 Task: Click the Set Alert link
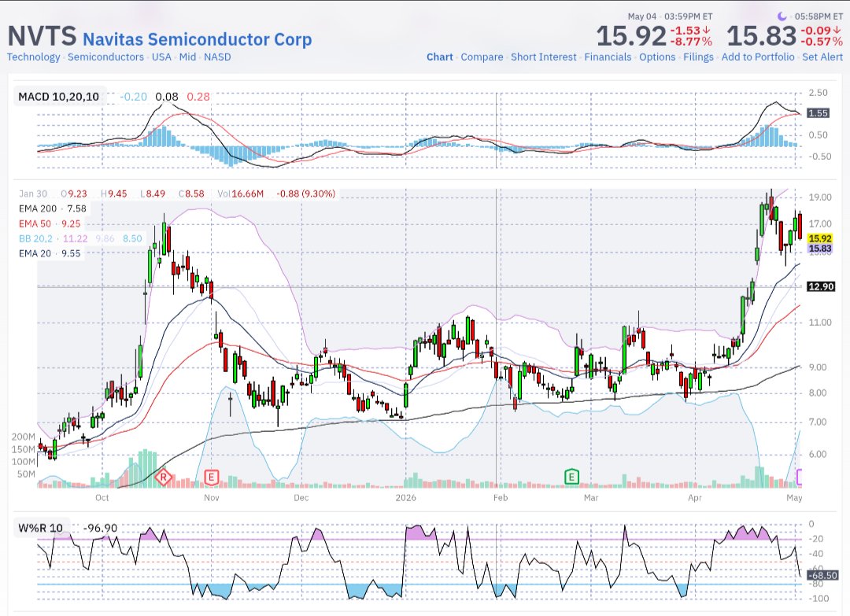822,57
